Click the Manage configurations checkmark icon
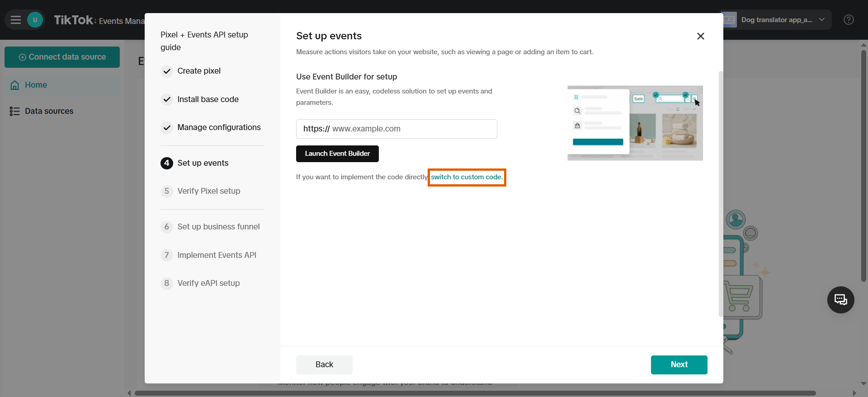The height and width of the screenshot is (397, 868). point(167,127)
